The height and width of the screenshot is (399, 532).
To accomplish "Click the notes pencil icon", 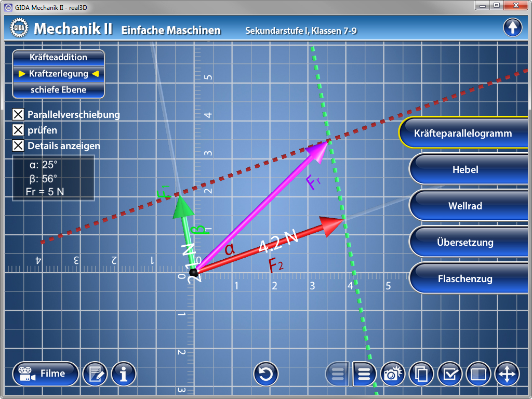I will click(95, 374).
